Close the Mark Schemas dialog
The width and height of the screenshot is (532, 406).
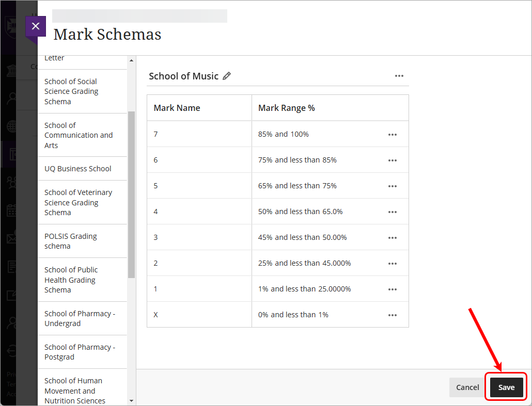[36, 26]
